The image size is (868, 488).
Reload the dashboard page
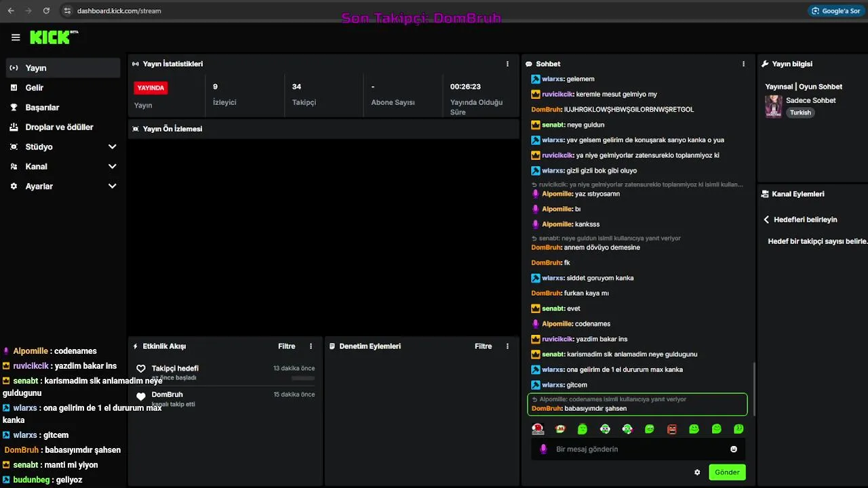46,11
